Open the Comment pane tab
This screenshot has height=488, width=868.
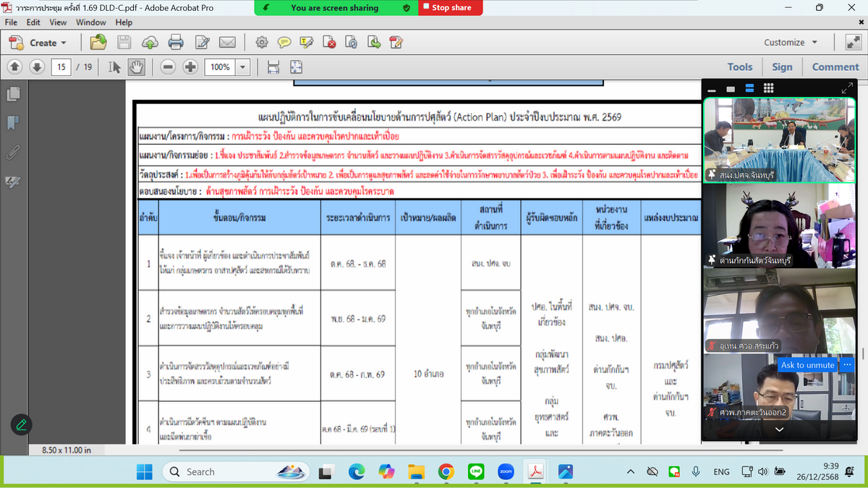coord(835,67)
